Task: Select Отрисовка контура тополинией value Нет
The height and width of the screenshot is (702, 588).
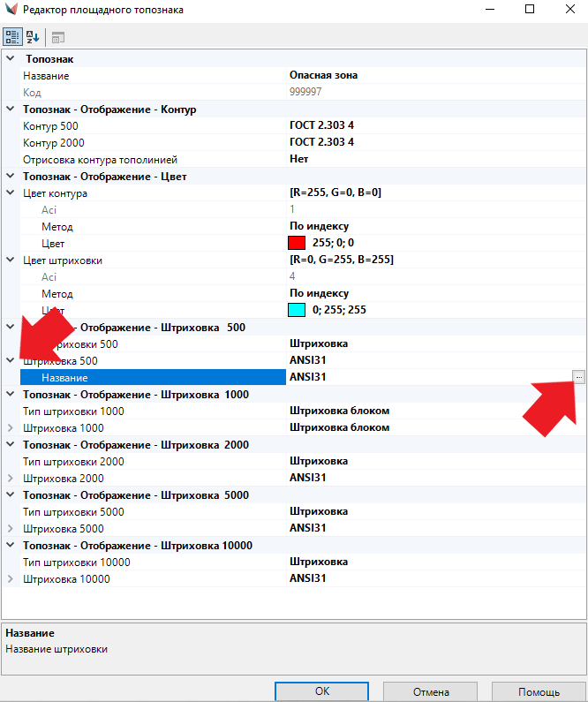Action: point(433,159)
